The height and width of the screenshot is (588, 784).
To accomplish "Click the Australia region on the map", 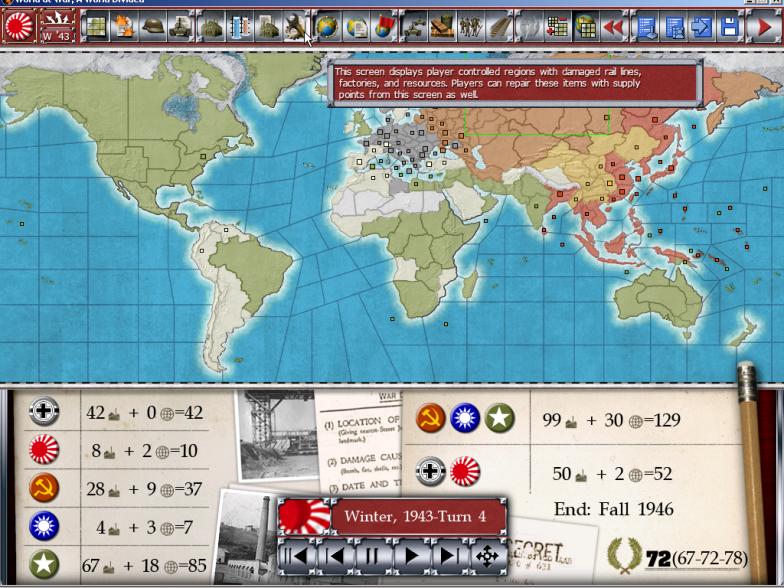I will point(658,298).
